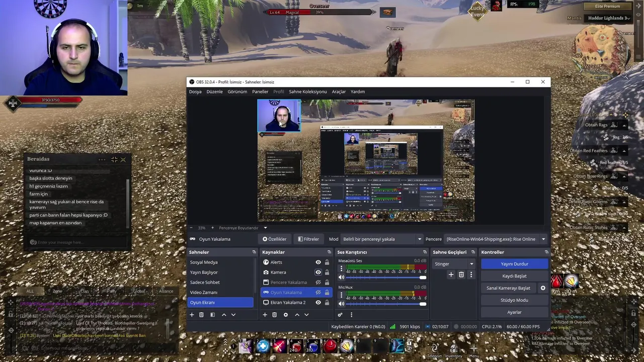
Task: Open Mod capture mode dropdown
Action: pyautogui.click(x=382, y=239)
